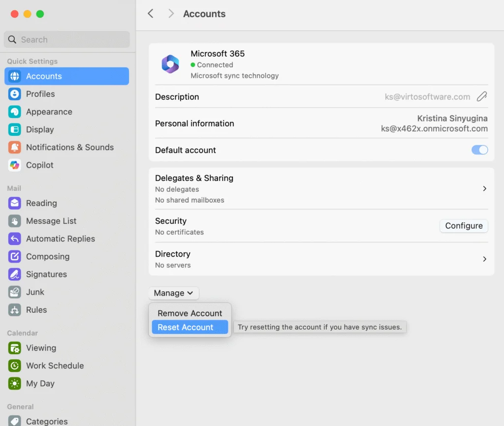Click the No servers text
504x426 pixels.
click(173, 265)
